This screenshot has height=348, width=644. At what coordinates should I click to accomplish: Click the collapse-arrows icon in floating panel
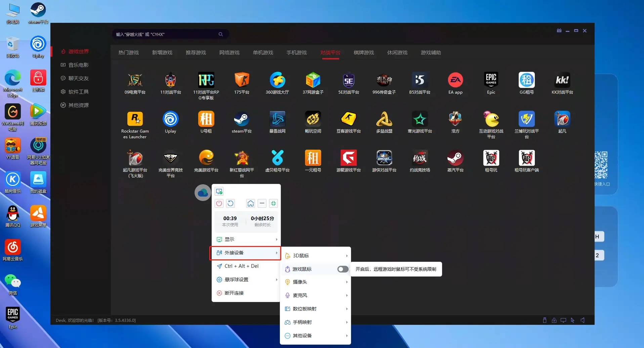(x=273, y=203)
